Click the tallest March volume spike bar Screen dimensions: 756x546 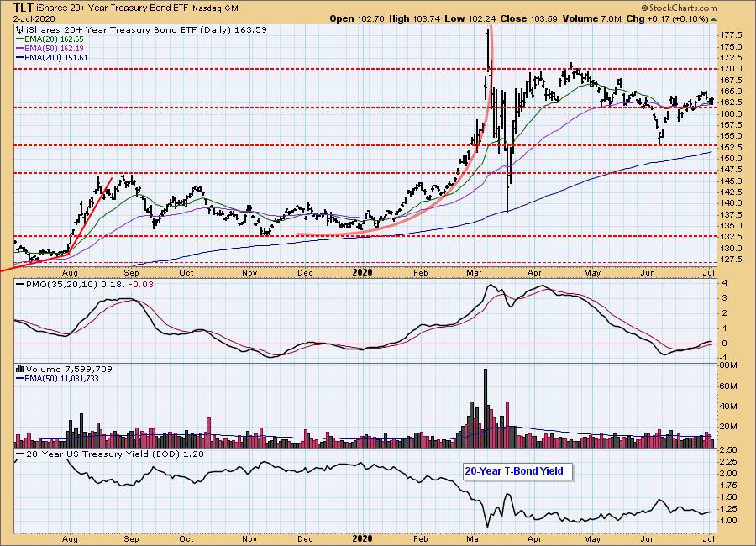point(486,408)
